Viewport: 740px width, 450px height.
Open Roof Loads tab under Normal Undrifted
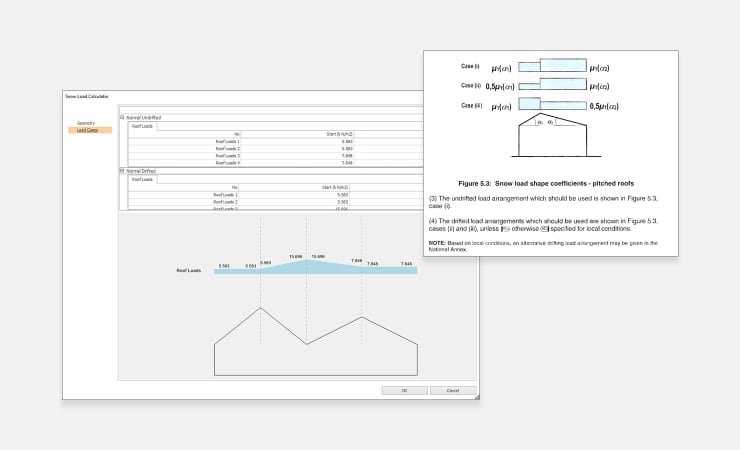pos(142,126)
